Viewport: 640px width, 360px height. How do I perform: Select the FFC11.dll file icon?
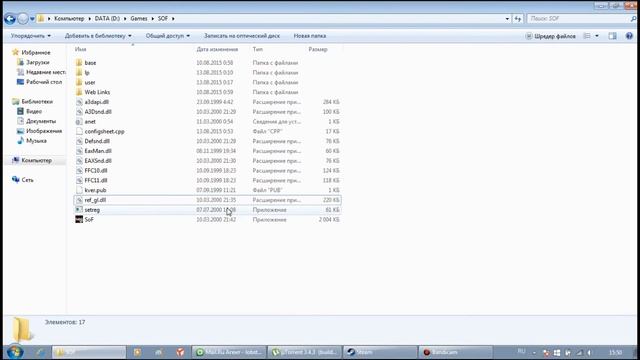[79, 180]
